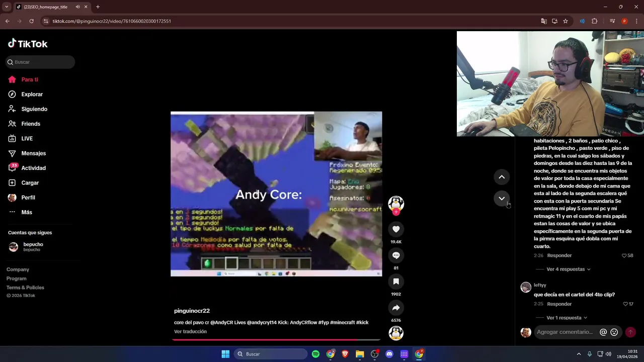The width and height of the screenshot is (644, 362).
Task: Focus the Agregar comentario field
Action: tap(566, 332)
